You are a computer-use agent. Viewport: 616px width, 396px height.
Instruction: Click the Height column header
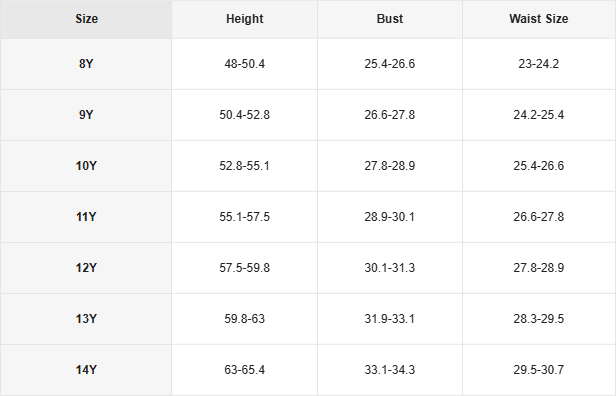[x=244, y=19]
